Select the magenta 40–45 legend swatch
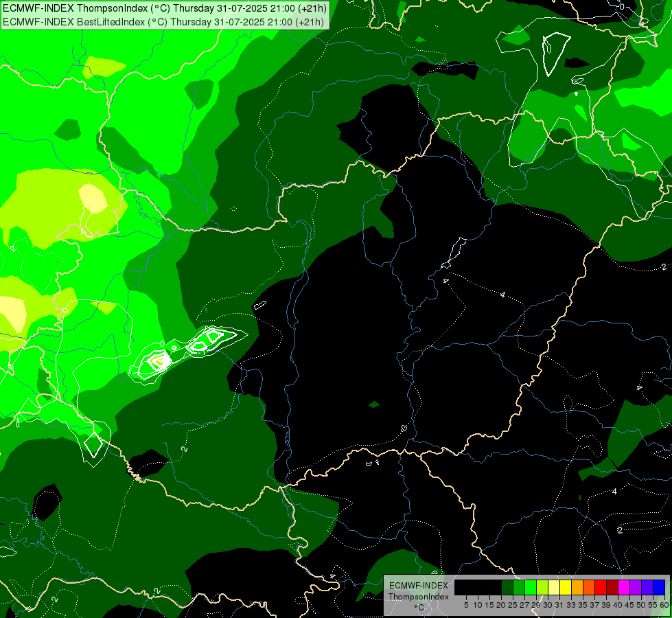 point(624,588)
